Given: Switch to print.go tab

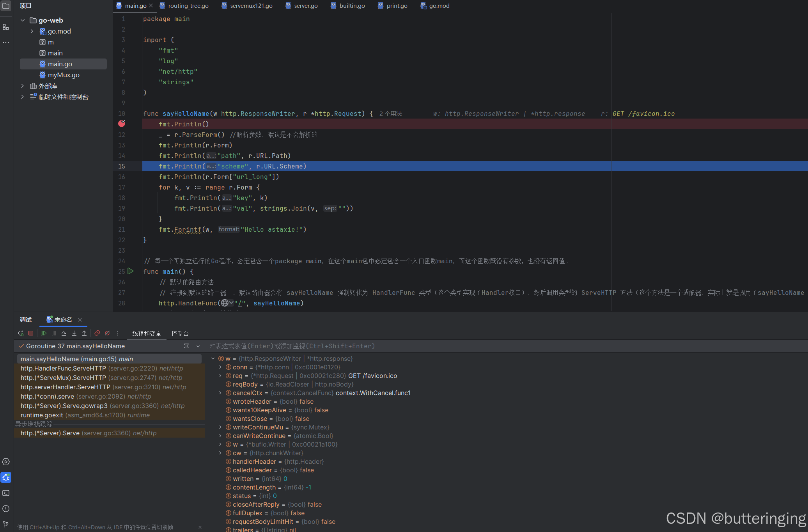Looking at the screenshot, I should 393,6.
